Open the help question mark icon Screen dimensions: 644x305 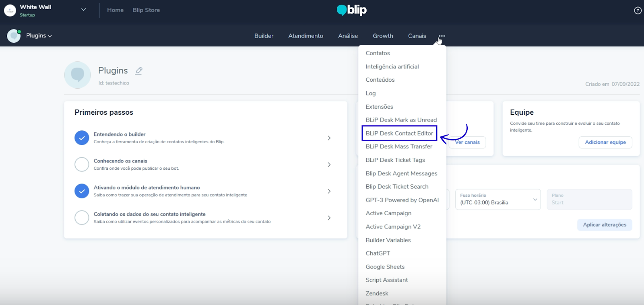pyautogui.click(x=638, y=10)
